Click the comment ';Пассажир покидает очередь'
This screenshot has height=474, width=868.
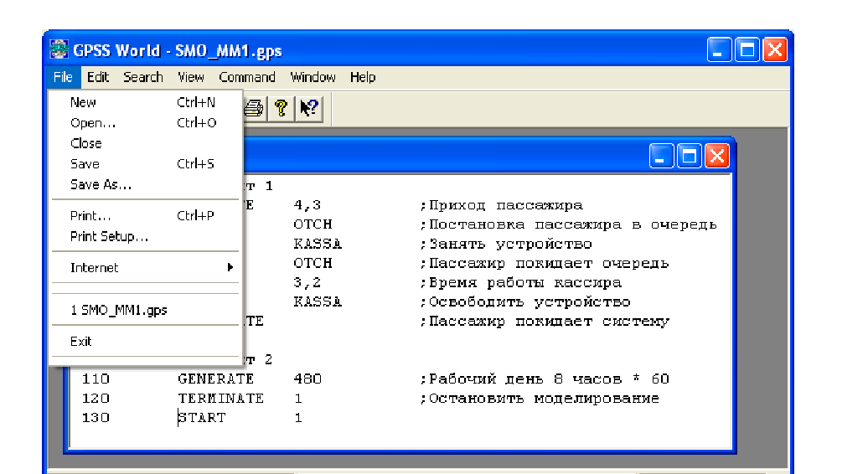pos(545,263)
